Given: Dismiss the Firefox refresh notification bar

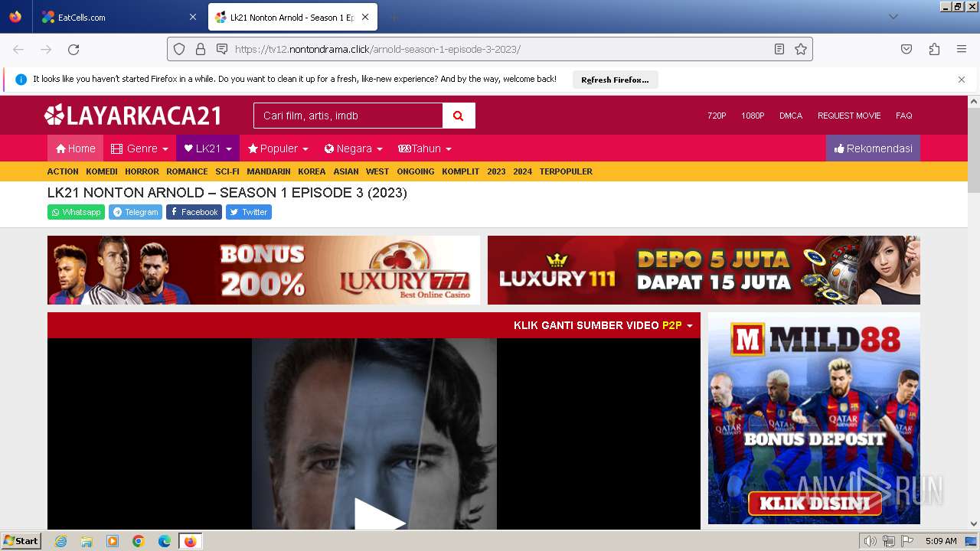Looking at the screenshot, I should click(x=962, y=80).
